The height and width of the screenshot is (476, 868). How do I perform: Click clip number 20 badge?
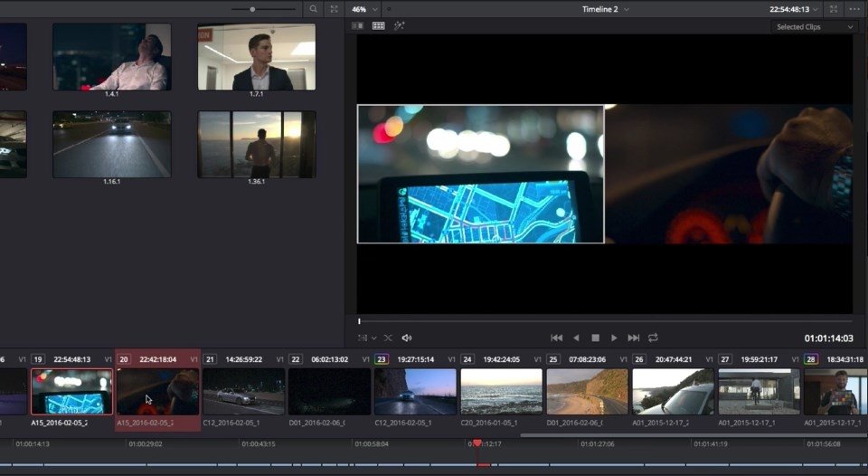click(124, 359)
